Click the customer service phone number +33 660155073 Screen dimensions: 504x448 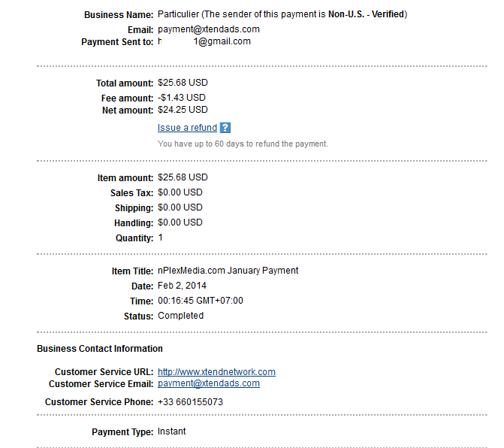click(190, 402)
